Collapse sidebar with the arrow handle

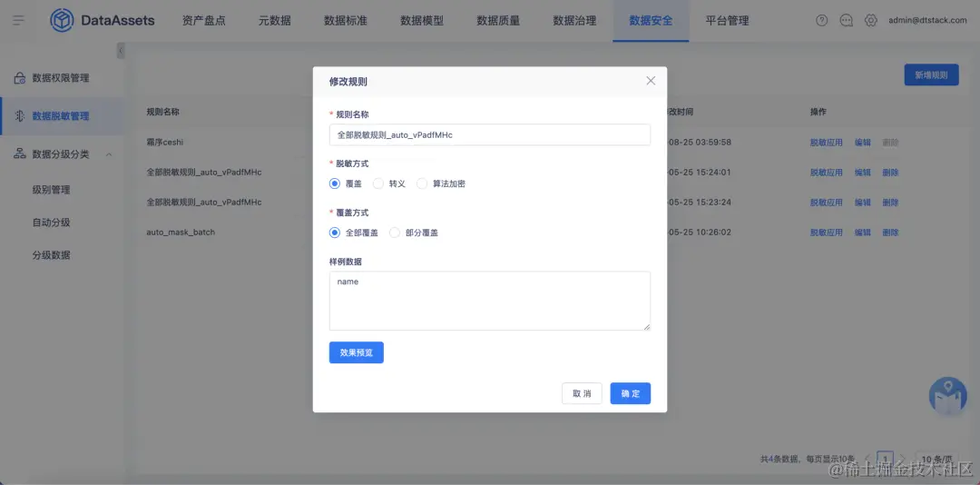[x=121, y=50]
